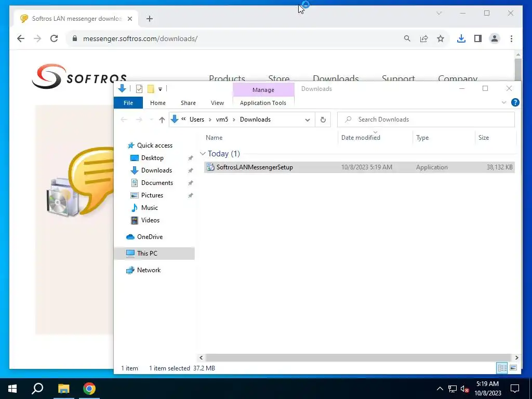Click the horizontal scrollbar right arrow
This screenshot has height=399, width=532.
tap(516, 357)
